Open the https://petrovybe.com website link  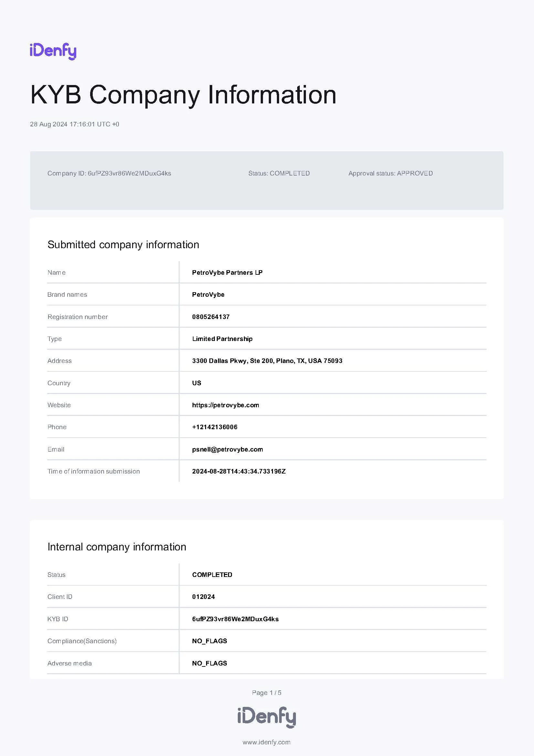[x=225, y=405]
